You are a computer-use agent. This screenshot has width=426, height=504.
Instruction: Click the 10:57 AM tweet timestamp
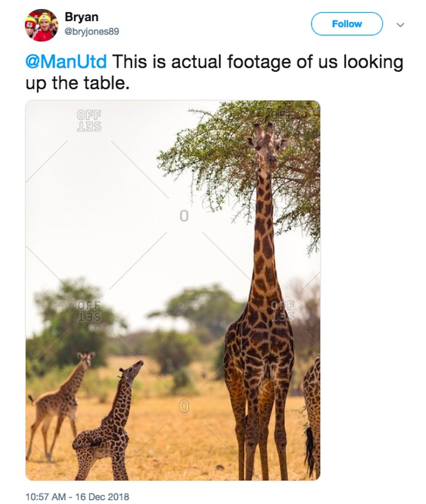pos(47,496)
